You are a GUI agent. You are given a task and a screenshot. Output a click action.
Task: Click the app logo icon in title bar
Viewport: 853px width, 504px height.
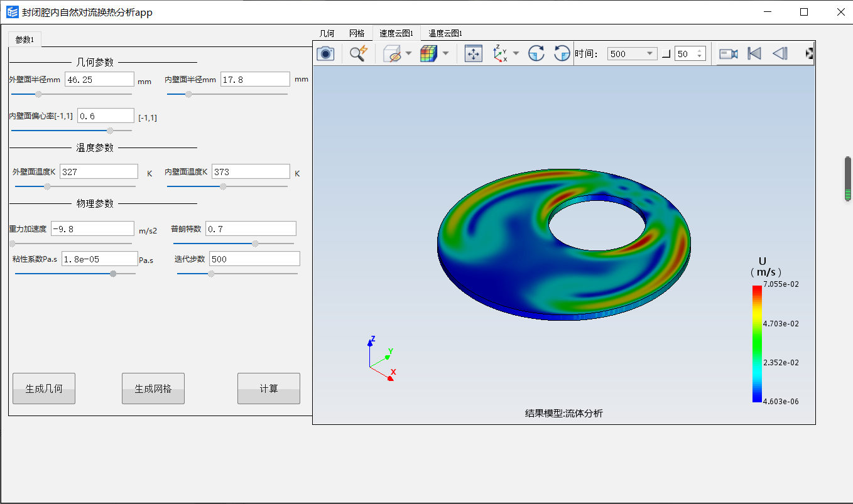click(x=13, y=12)
